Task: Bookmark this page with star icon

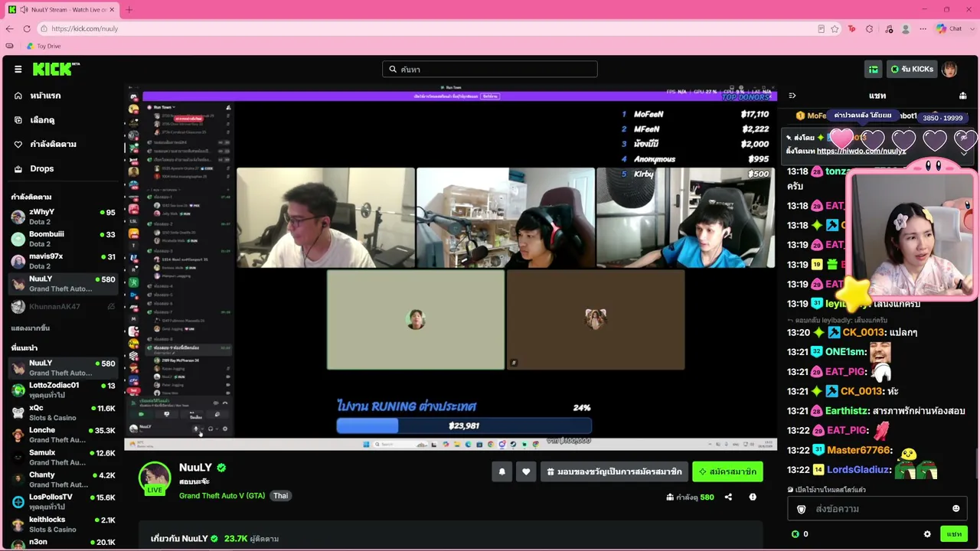Action: pyautogui.click(x=835, y=29)
